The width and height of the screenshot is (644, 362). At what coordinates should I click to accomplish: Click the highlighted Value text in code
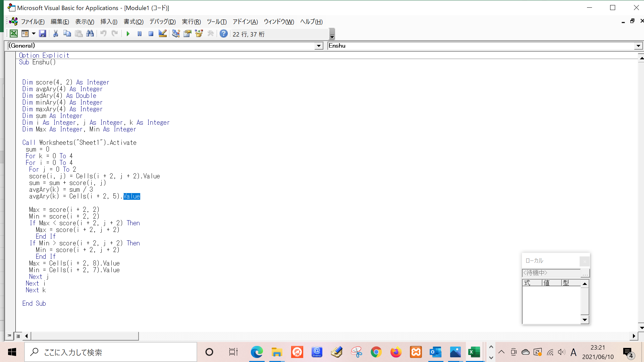click(131, 196)
